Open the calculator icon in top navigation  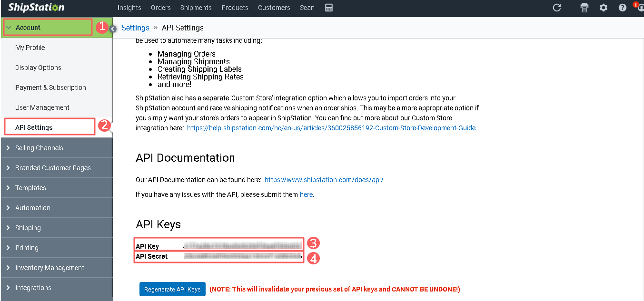[329, 8]
